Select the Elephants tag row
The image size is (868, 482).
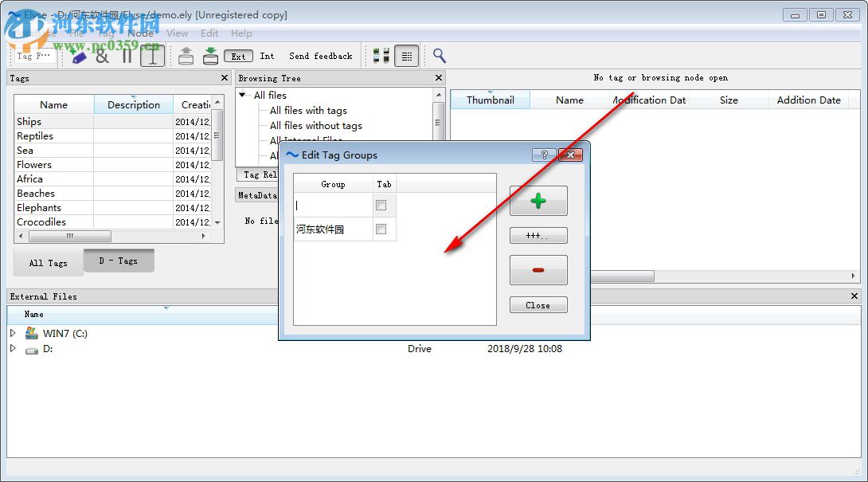pyautogui.click(x=113, y=208)
